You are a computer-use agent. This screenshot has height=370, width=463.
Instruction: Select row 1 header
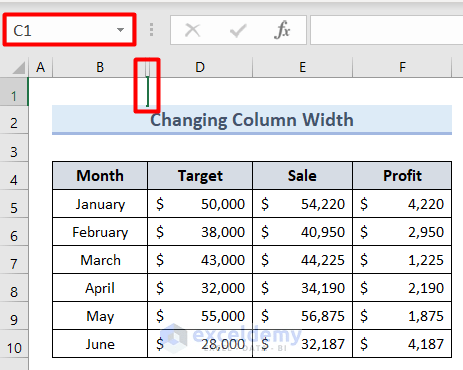(14, 92)
